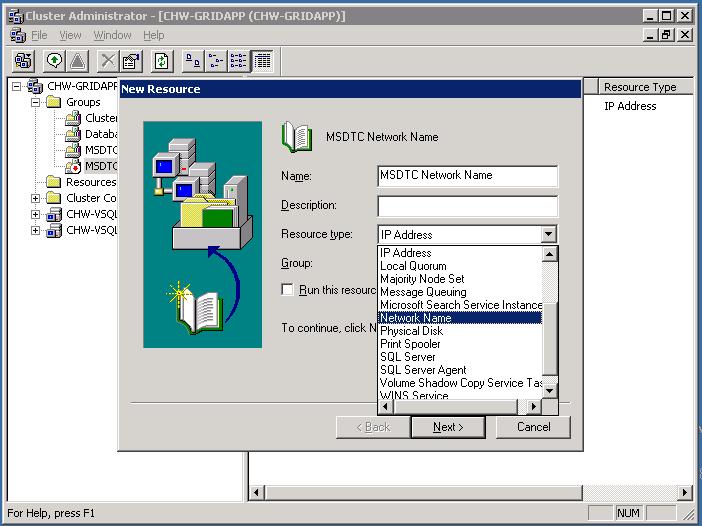Open the File menu
702x526 pixels.
coord(39,35)
